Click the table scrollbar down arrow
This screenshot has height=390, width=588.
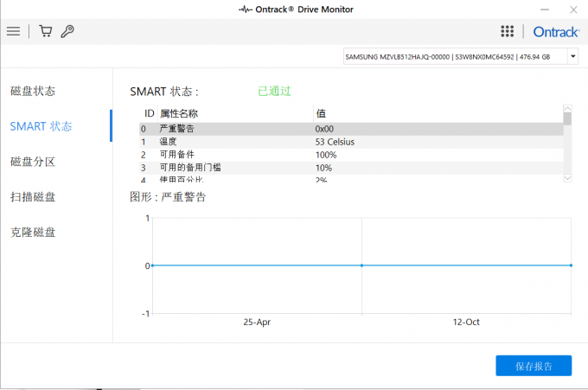click(567, 178)
